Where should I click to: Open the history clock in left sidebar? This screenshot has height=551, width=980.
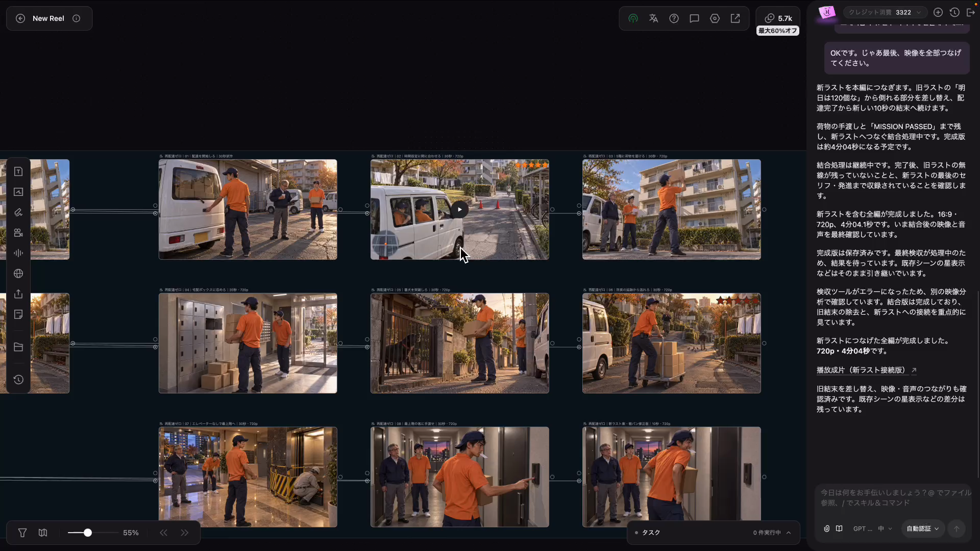click(18, 380)
